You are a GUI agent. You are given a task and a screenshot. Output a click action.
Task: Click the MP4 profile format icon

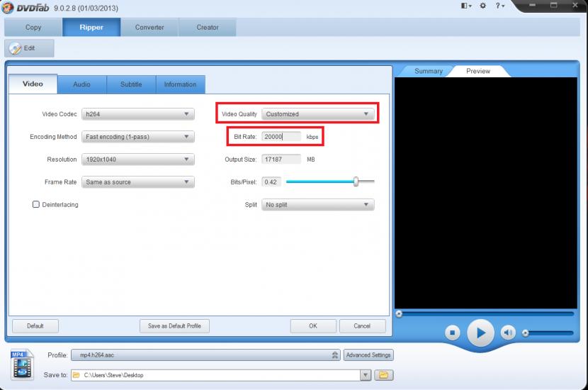click(x=22, y=365)
